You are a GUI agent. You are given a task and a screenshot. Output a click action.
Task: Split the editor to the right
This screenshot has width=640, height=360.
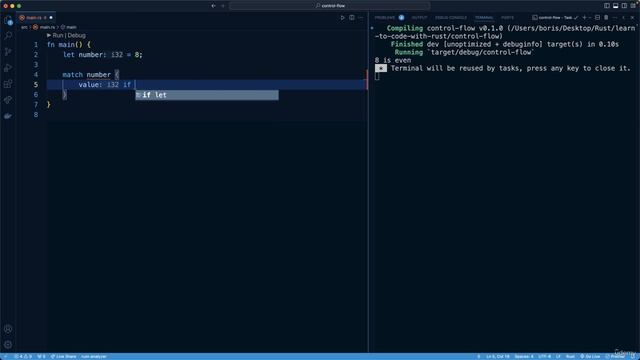[352, 18]
